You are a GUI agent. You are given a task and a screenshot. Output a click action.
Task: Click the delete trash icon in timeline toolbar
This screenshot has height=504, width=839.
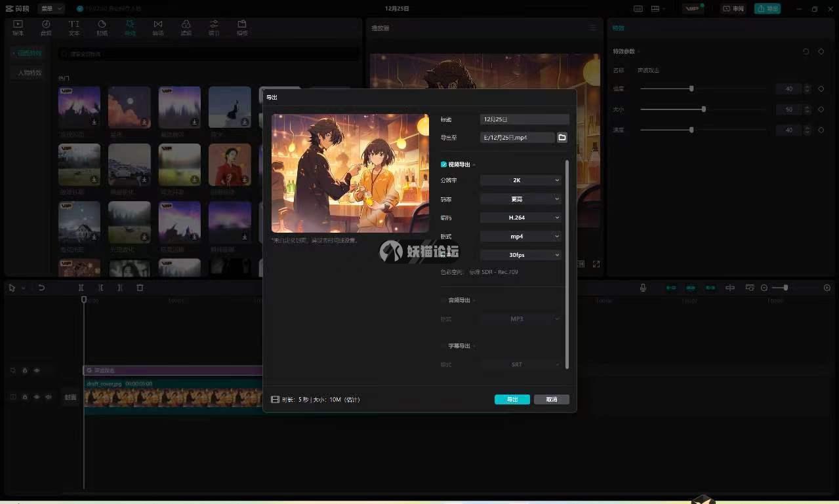(x=140, y=288)
